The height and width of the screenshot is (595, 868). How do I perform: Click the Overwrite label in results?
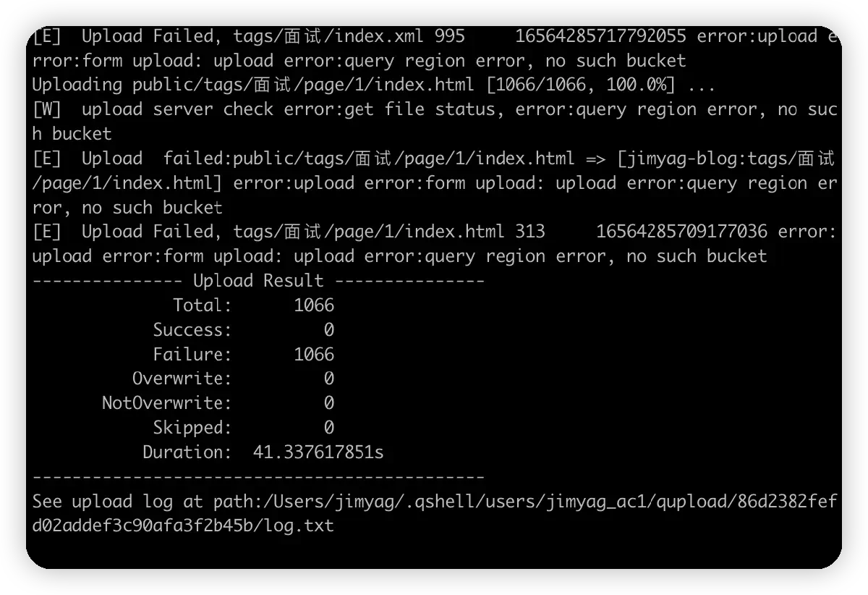[182, 379]
